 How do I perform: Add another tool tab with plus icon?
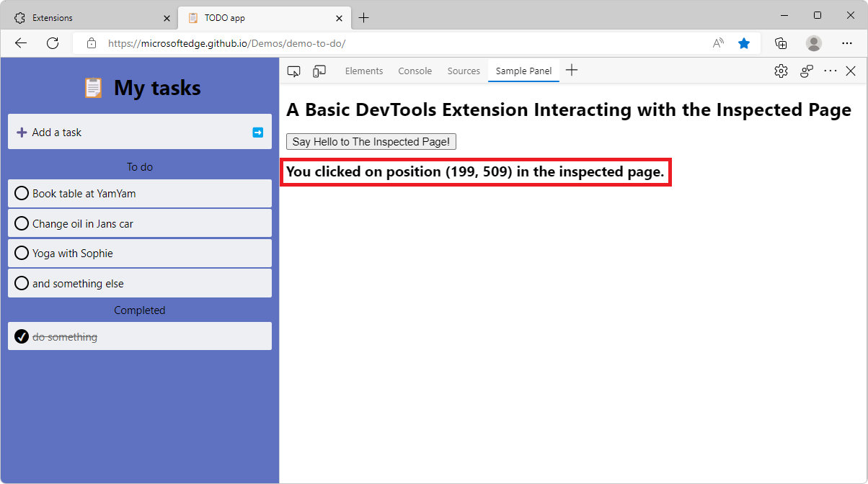point(572,71)
